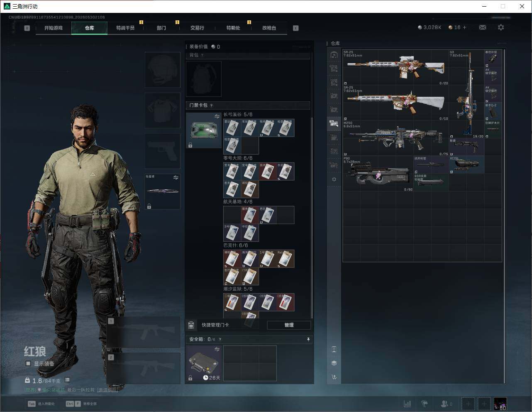The image size is (532, 412).
Task: Click the first keycard in 巴克什
Action: [x=232, y=258]
